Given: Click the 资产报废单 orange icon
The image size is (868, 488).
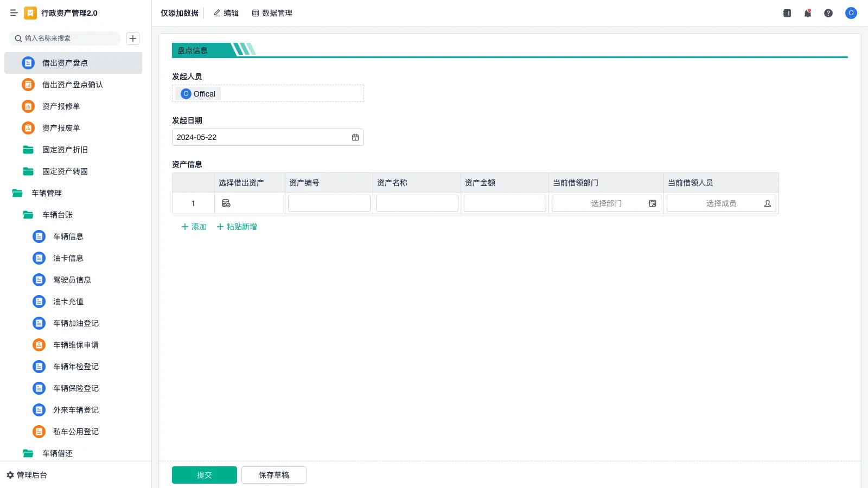Looking at the screenshot, I should pyautogui.click(x=28, y=128).
